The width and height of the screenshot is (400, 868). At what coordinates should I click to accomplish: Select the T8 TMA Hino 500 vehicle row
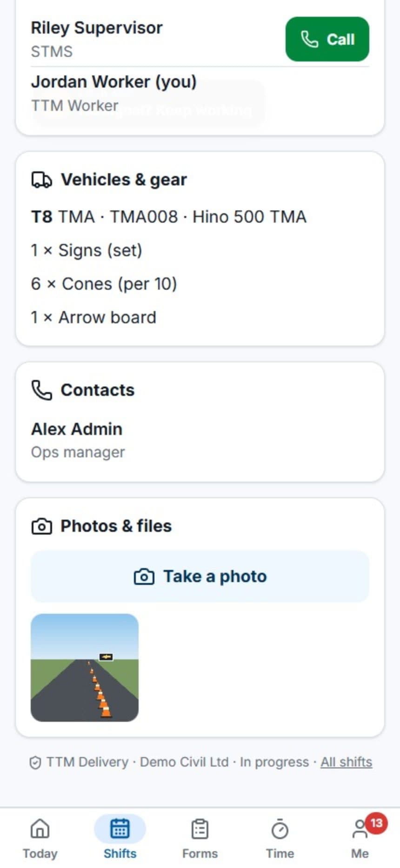point(169,217)
